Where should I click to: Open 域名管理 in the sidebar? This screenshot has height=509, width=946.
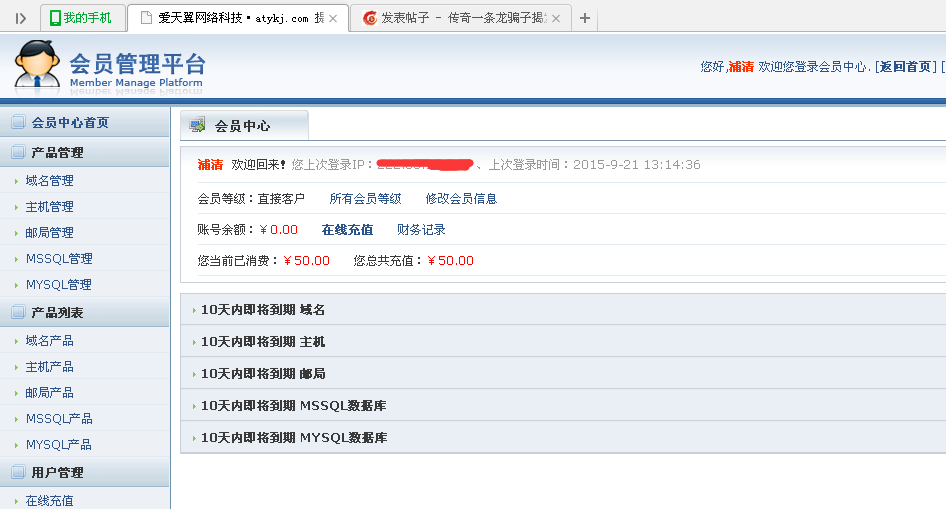tap(49, 181)
